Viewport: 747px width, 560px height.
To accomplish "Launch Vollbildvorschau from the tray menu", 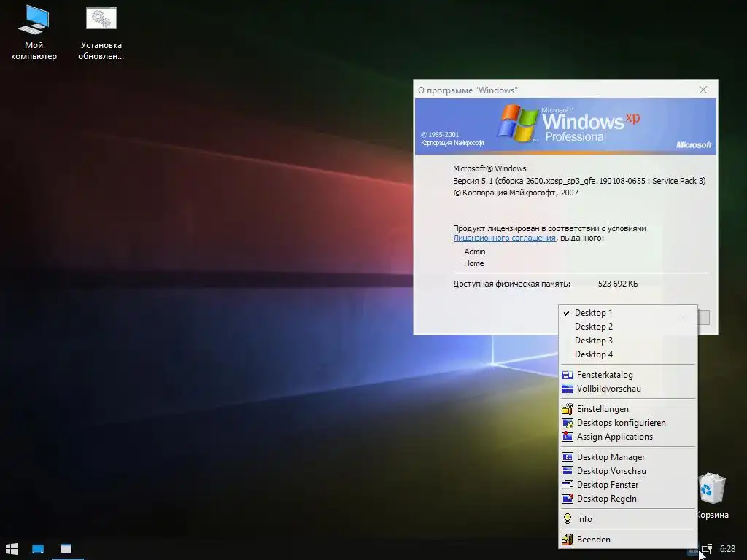I will [627, 389].
